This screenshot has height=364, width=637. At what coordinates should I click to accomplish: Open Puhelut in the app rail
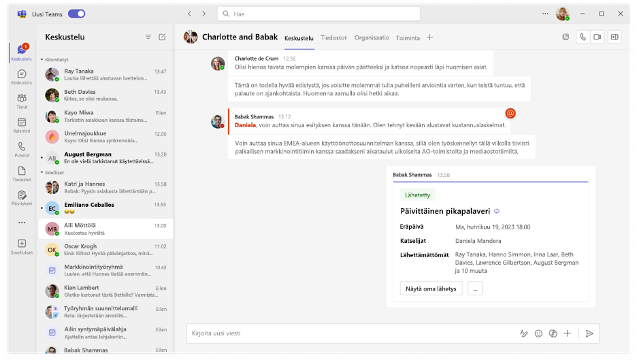click(22, 150)
